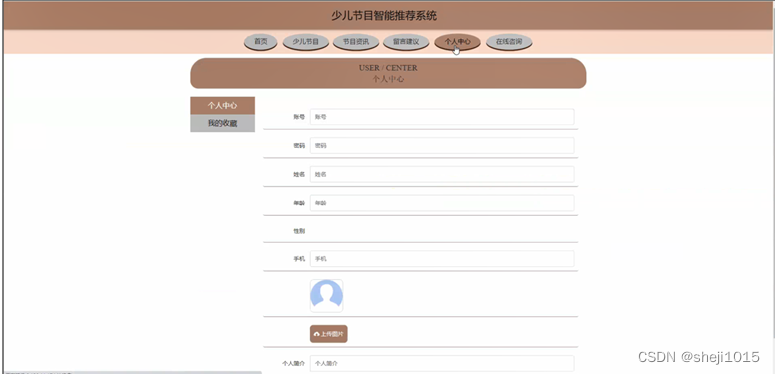Focus the 密码 input field

click(x=442, y=146)
